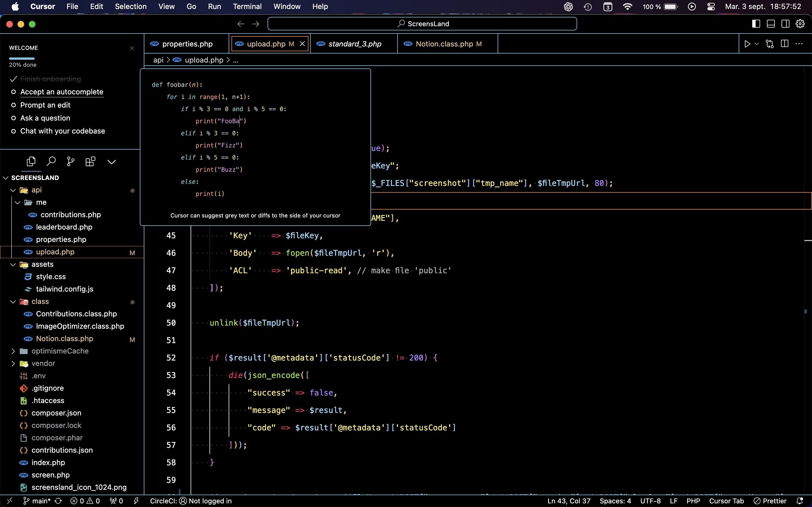The image size is (812, 507).
Task: Click the run/play button in top bar
Action: click(x=747, y=44)
